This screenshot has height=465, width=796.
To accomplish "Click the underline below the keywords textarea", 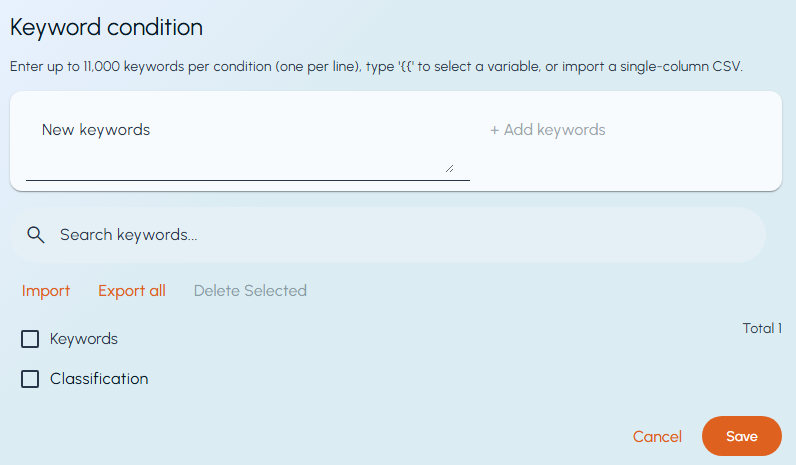I will (x=248, y=180).
